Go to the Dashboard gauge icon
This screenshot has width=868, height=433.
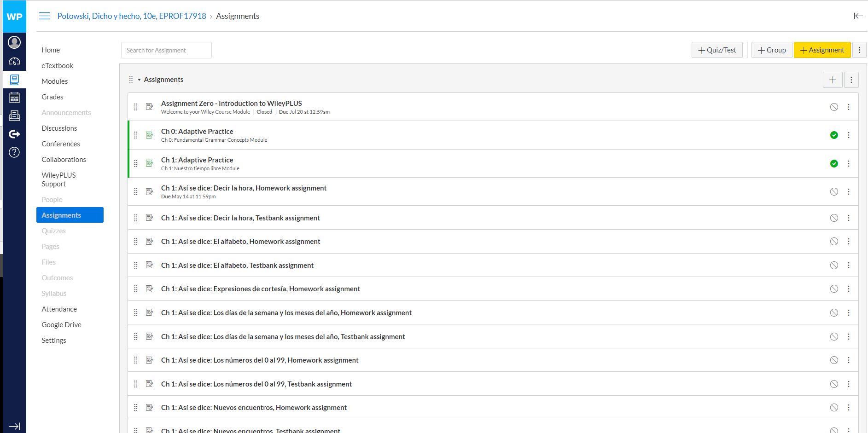14,61
